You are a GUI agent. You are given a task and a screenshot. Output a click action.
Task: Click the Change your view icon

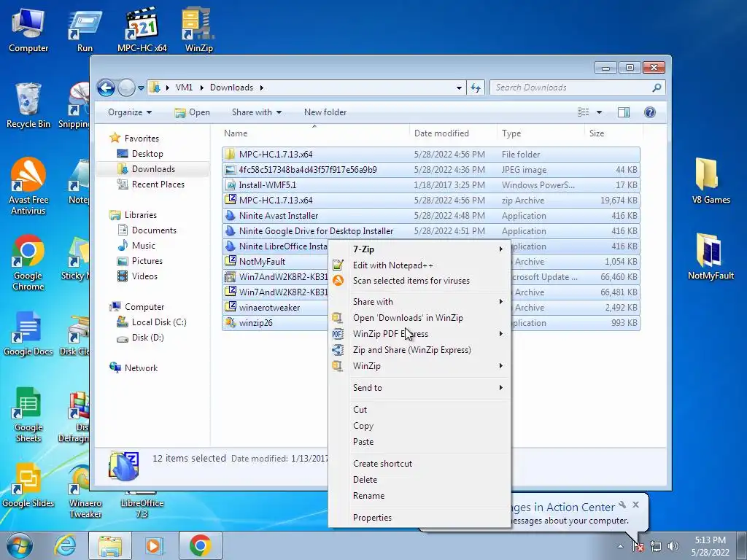(x=583, y=112)
